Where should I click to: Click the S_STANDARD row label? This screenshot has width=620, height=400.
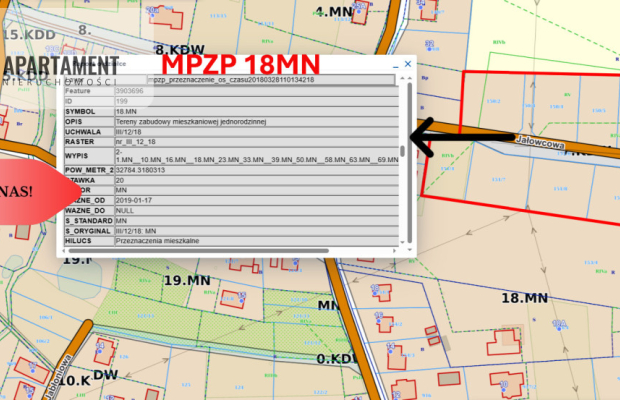[89, 221]
